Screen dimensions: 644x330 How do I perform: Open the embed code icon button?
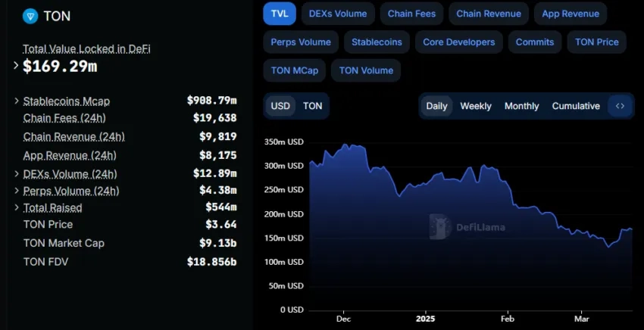[x=620, y=106]
